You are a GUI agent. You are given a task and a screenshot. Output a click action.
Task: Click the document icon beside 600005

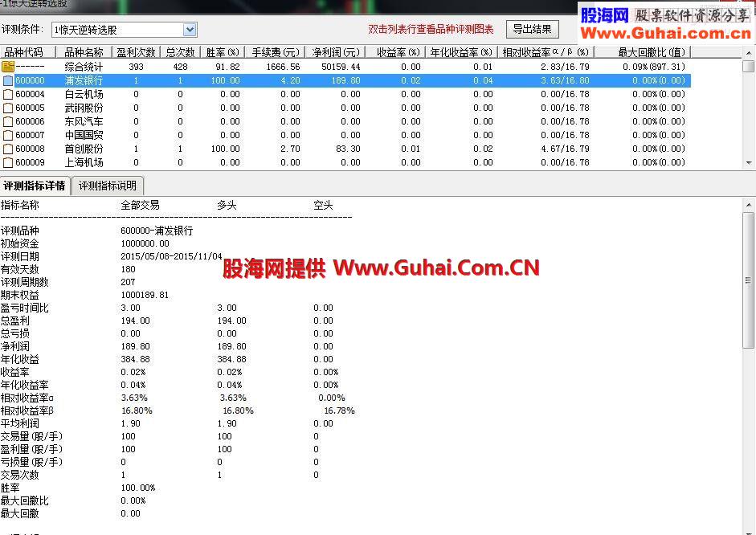[8, 108]
